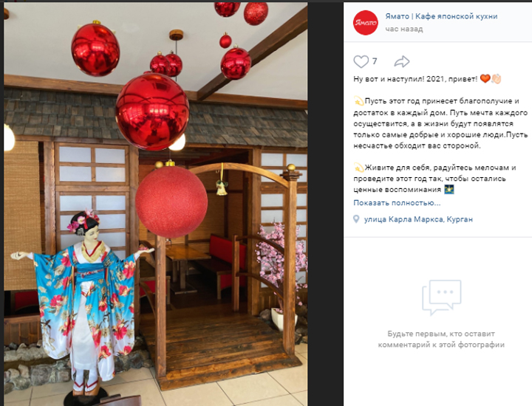The image size is (532, 406).
Task: Open Ямато | Кафе японской кухни page
Action: [441, 16]
